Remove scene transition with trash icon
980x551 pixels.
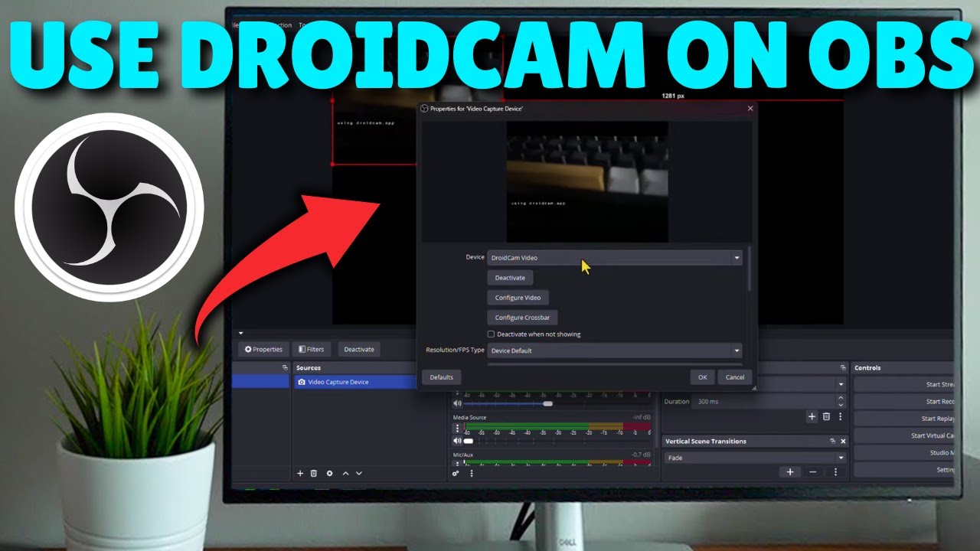(x=826, y=416)
